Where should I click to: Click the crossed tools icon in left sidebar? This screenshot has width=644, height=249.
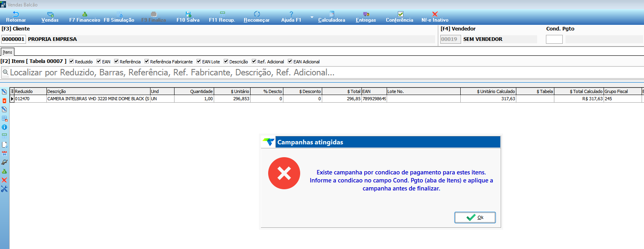pyautogui.click(x=4, y=189)
